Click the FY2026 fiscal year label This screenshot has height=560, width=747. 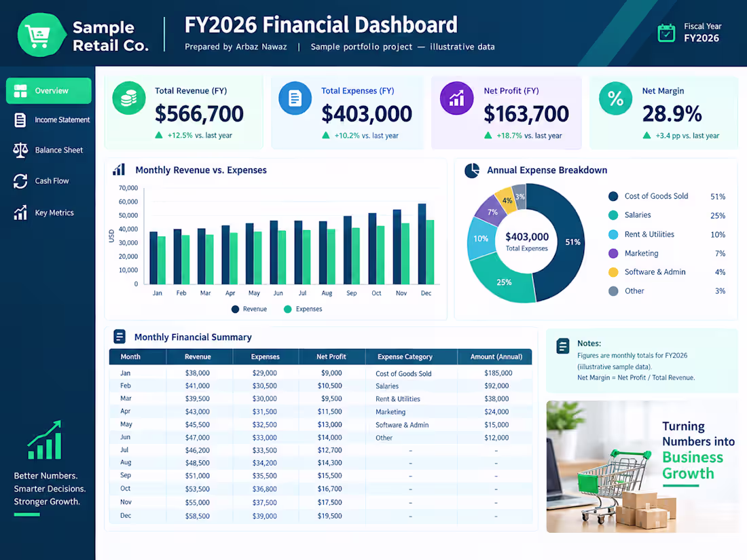[702, 38]
